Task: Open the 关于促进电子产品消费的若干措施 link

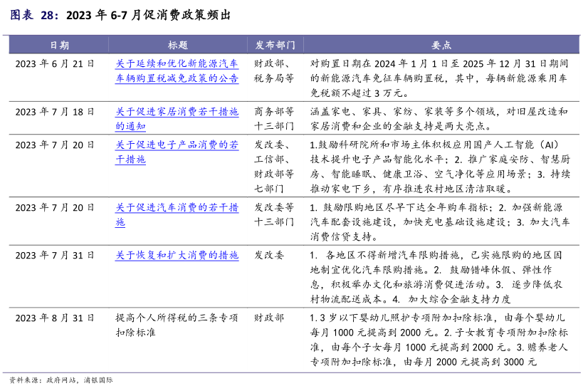Action: [x=177, y=152]
